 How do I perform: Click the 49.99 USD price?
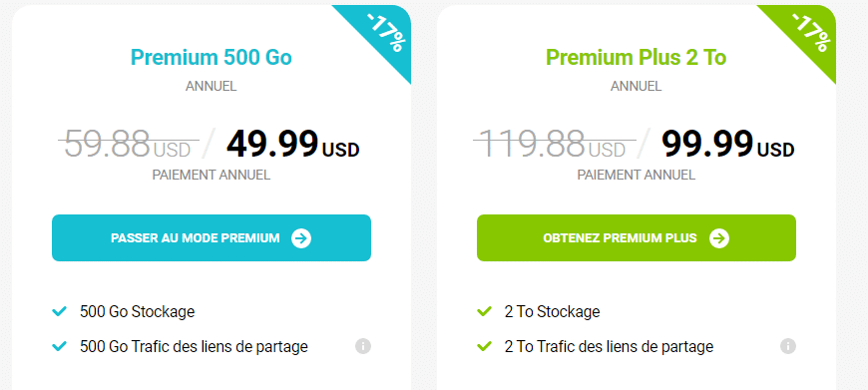(293, 144)
